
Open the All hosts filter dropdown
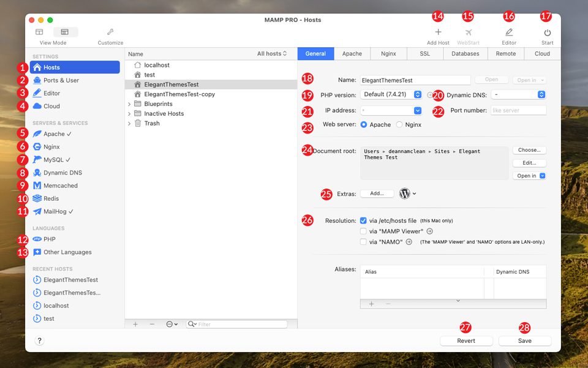[x=272, y=54]
